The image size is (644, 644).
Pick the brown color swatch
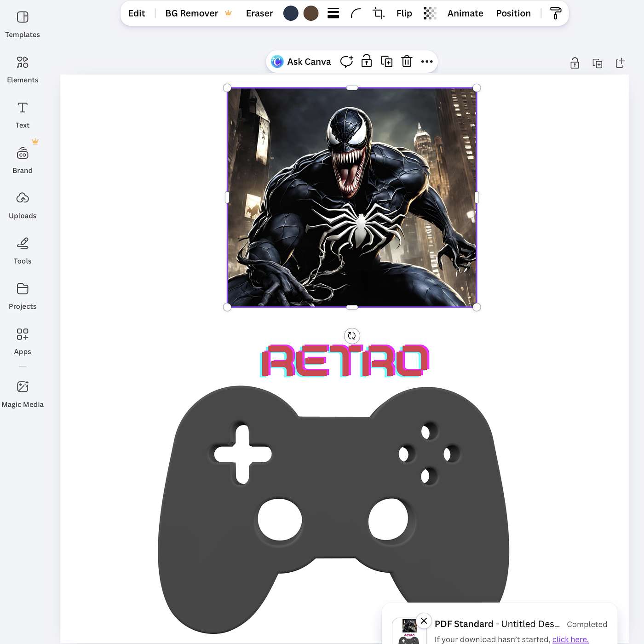coord(311,13)
